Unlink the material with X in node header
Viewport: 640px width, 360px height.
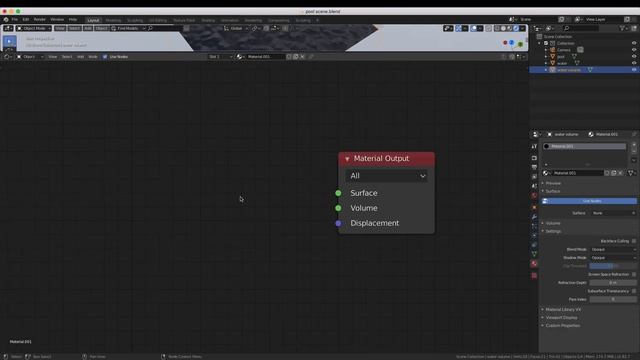(x=302, y=57)
